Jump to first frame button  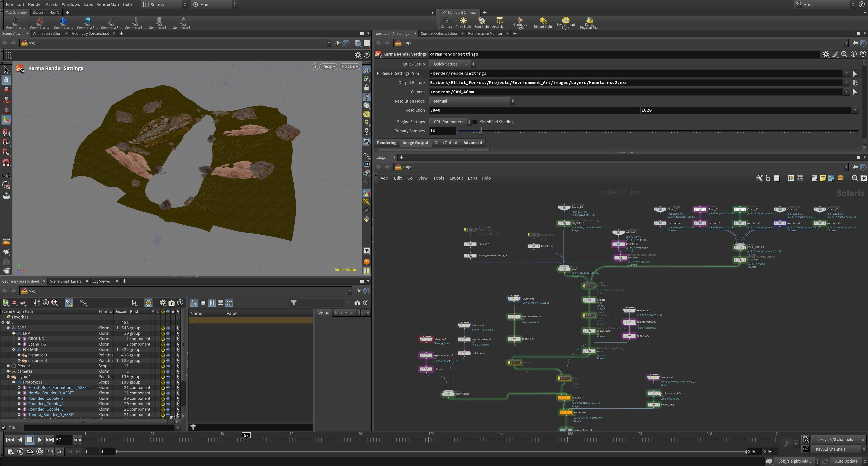pyautogui.click(x=10, y=440)
